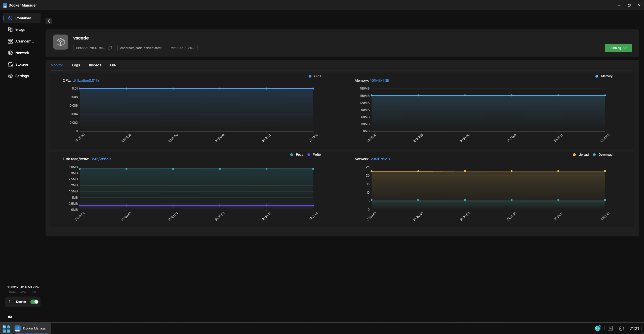Toggle the Docker service switch
The image size is (644, 334).
[x=34, y=302]
